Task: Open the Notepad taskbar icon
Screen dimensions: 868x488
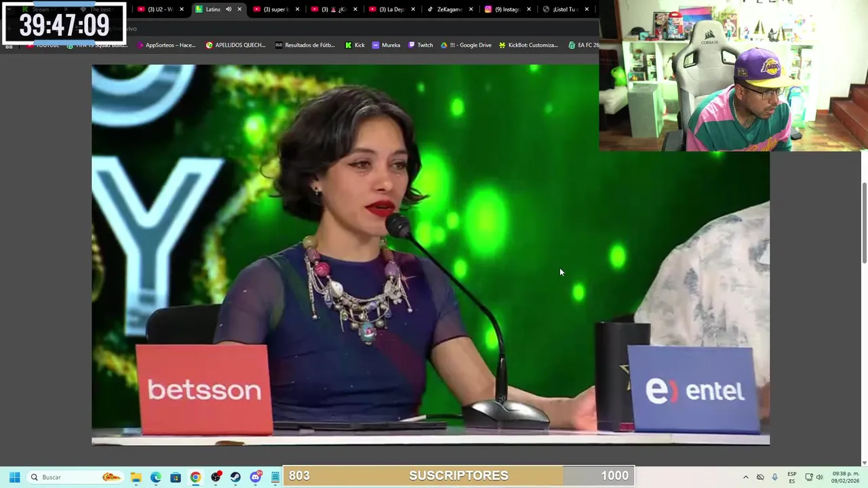Action: [275, 477]
